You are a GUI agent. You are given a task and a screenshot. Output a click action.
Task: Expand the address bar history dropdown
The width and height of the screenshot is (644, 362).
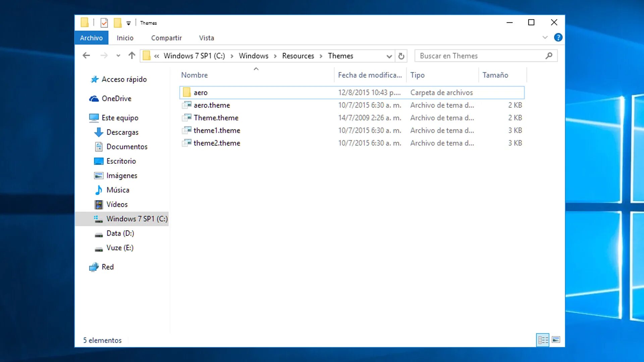[389, 56]
